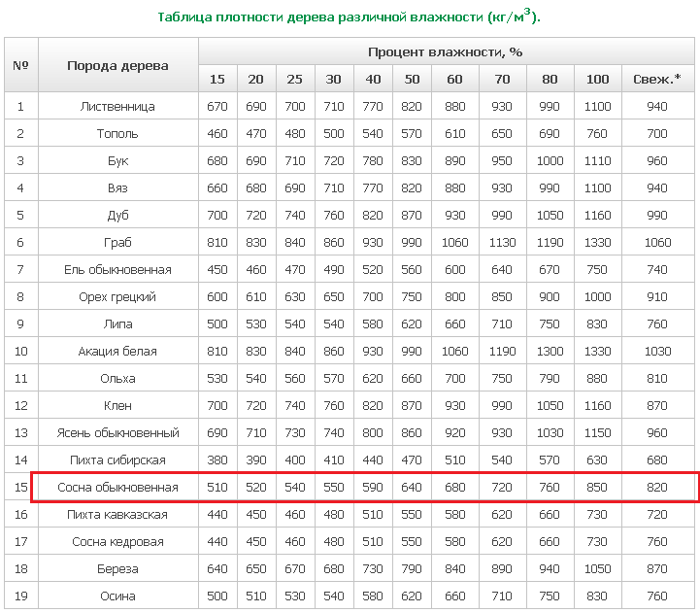Select the 'Лиственница' row name cell
700x613 pixels.
[x=118, y=106]
